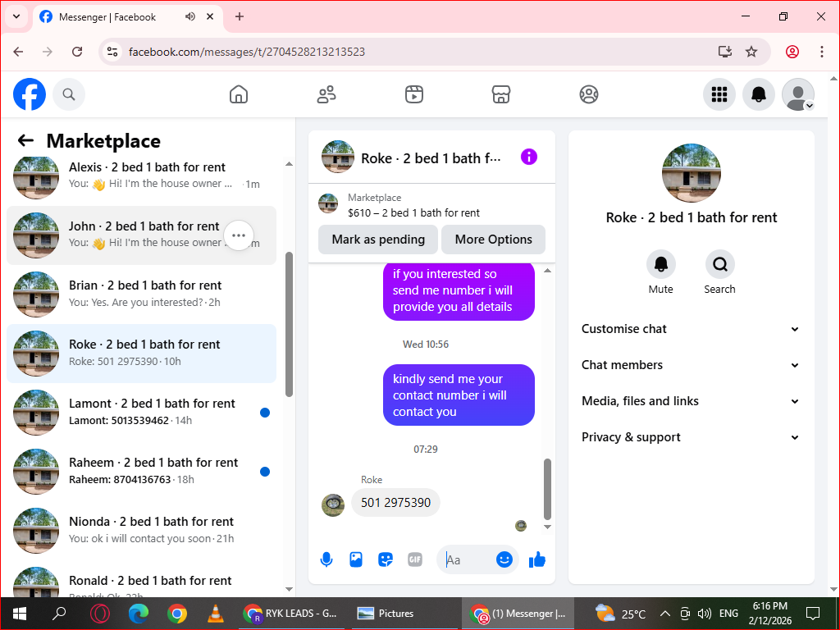This screenshot has width=840, height=630.
Task: Switch to Messenger | Facebook tab
Action: (127, 17)
